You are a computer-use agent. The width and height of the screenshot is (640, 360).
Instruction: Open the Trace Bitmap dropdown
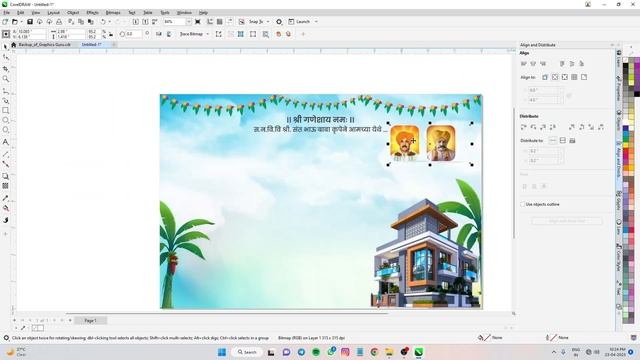coord(208,34)
